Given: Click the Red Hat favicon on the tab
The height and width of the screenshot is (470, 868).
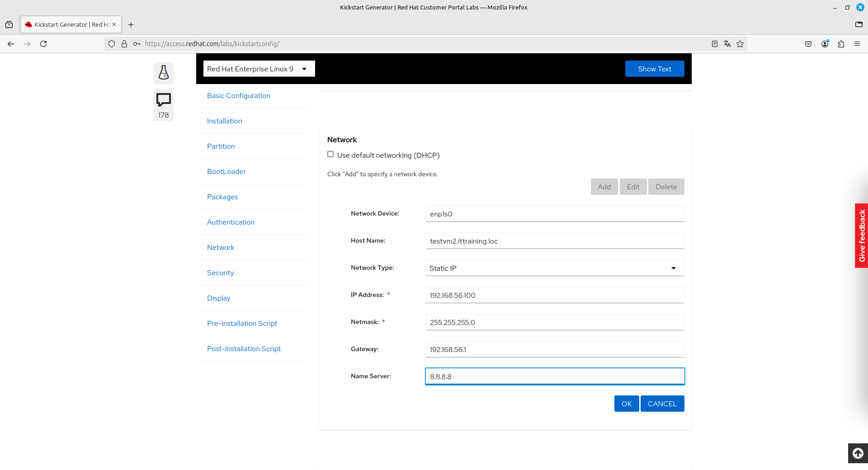Looking at the screenshot, I should pyautogui.click(x=28, y=24).
